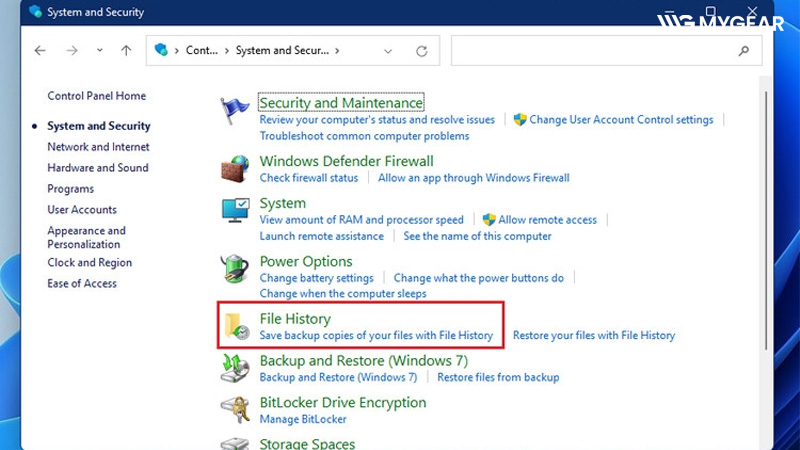Open Hardware and Sound category
The height and width of the screenshot is (450, 800).
97,168
